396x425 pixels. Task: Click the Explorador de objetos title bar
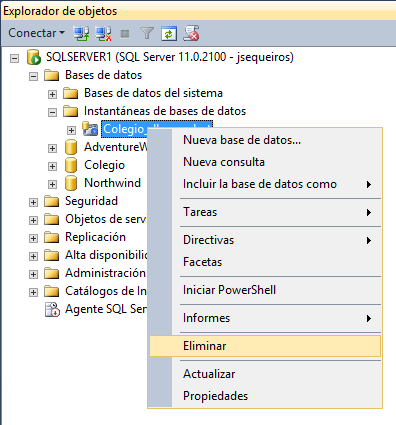point(198,11)
